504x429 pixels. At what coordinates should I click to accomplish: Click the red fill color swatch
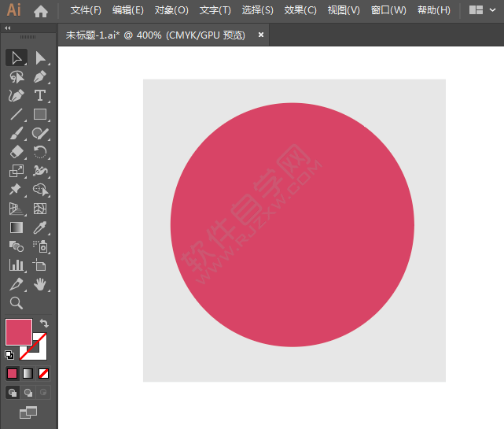pyautogui.click(x=19, y=332)
